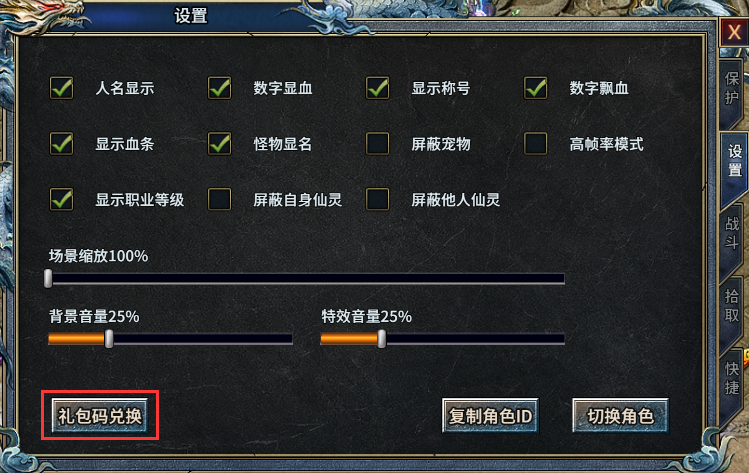Open the 保护 side tab

[x=732, y=88]
